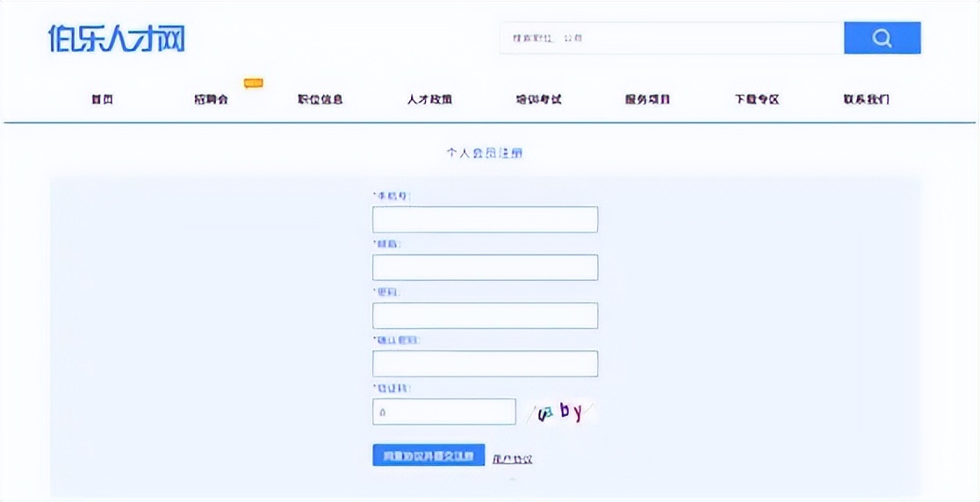Click the 个人会员注册 heading text
This screenshot has width=980, height=502.
(x=485, y=153)
